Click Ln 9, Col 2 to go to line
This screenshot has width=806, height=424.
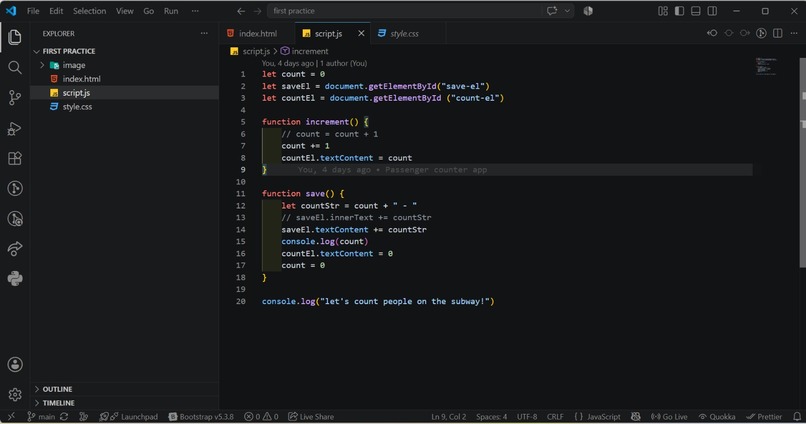tap(449, 417)
